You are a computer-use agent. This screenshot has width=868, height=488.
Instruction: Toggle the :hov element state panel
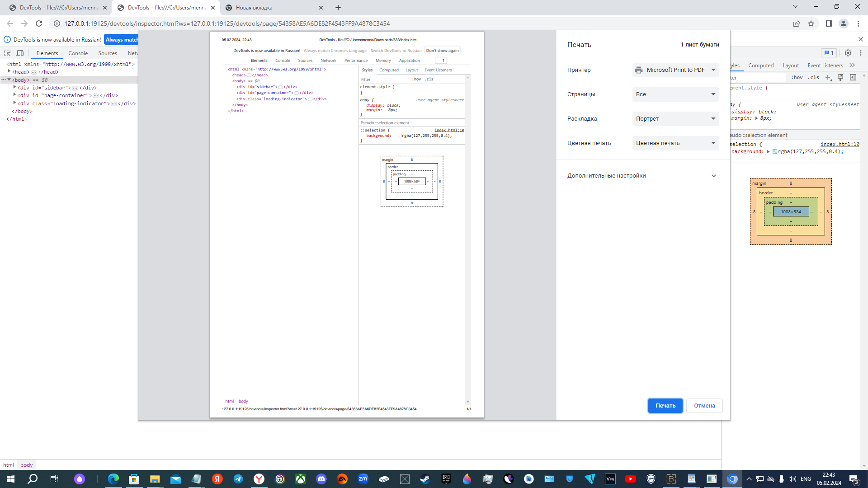coord(797,77)
